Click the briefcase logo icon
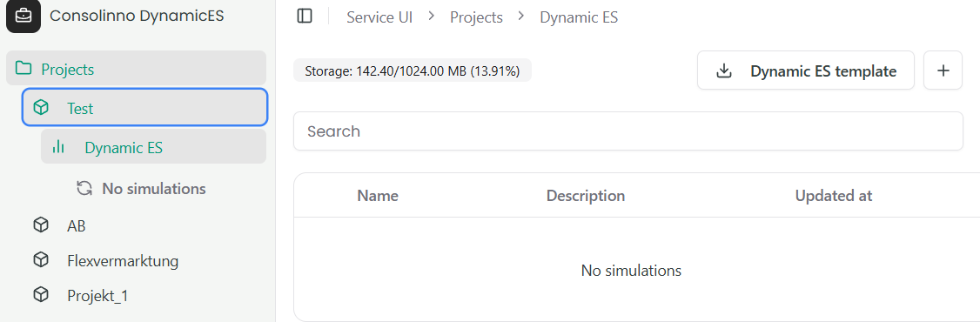Viewport: 980px width, 322px height. 23,16
